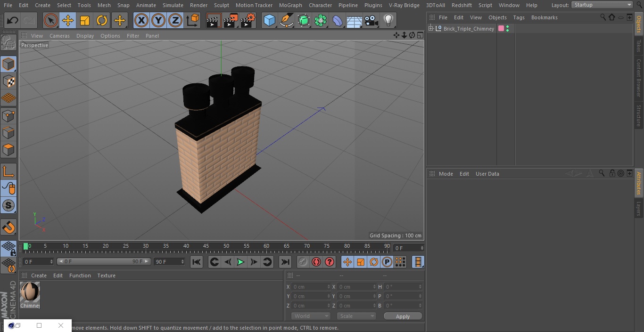The width and height of the screenshot is (644, 332).
Task: Open the Array modeling objects
Action: coord(321,21)
